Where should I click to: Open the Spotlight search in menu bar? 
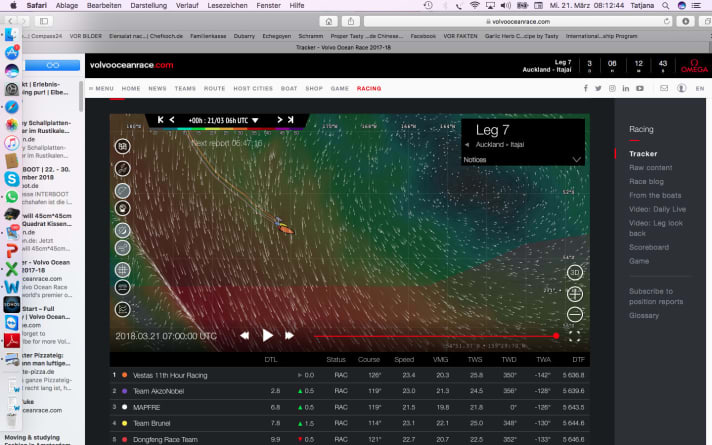[x=665, y=5]
